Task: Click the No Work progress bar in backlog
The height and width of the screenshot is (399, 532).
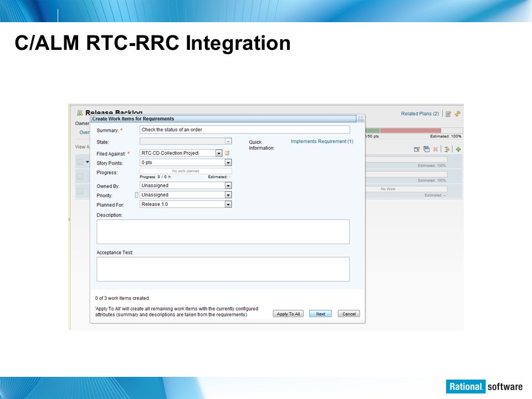Action: 406,189
